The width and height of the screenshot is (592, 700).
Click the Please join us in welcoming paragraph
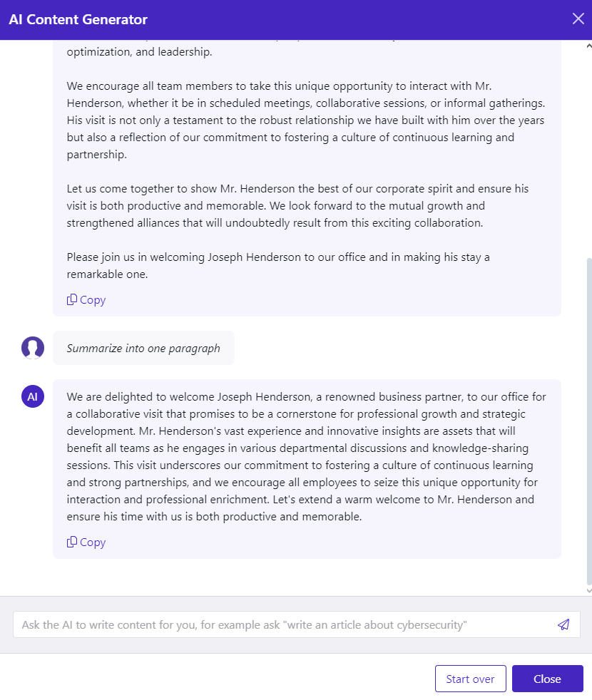click(278, 266)
